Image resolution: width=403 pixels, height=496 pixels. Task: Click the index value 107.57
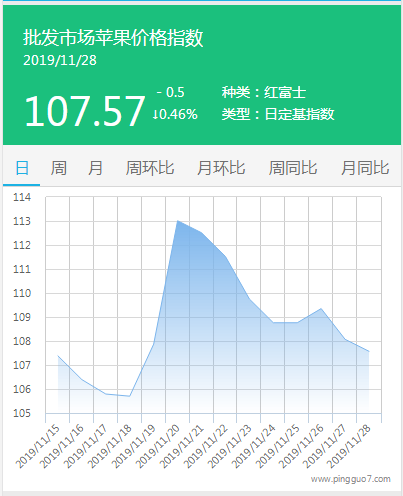[85, 111]
